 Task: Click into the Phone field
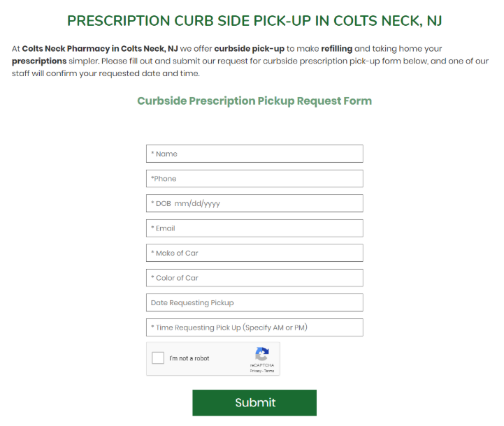click(254, 179)
